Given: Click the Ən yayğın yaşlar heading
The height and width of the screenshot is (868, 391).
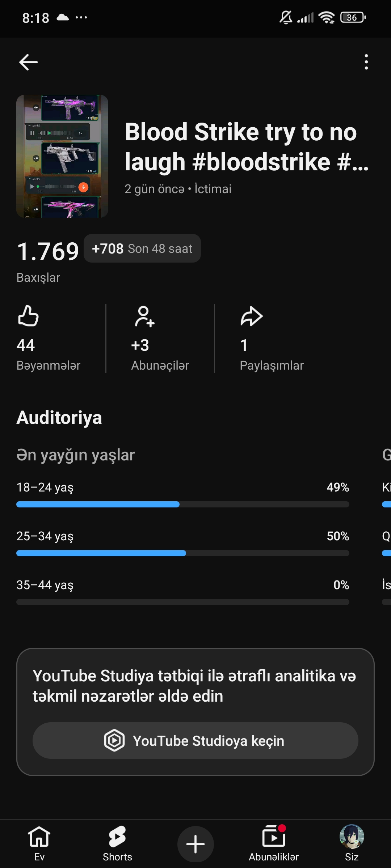Looking at the screenshot, I should [76, 455].
